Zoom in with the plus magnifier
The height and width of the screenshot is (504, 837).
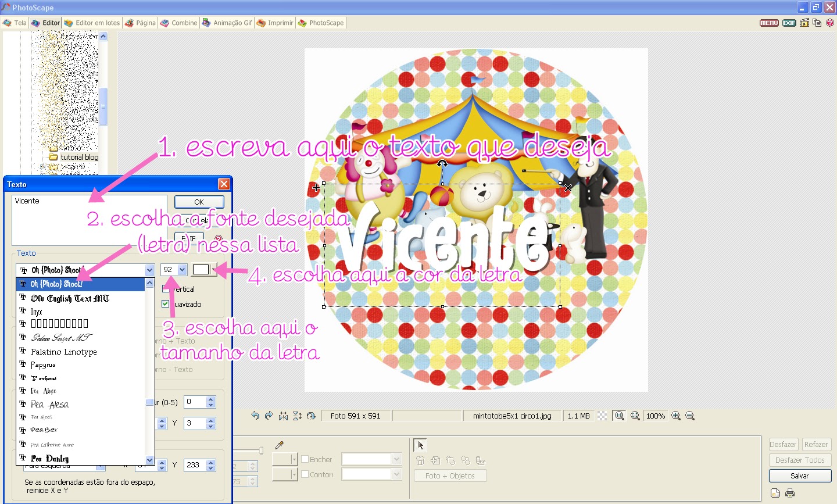point(676,416)
